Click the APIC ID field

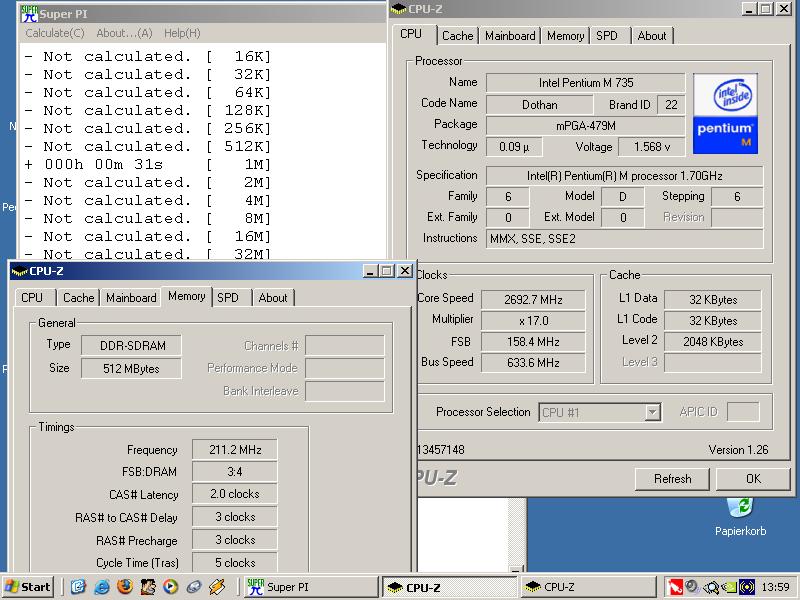[743, 412]
